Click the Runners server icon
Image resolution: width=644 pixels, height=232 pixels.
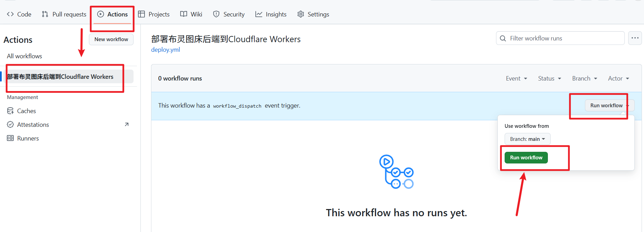pos(11,138)
